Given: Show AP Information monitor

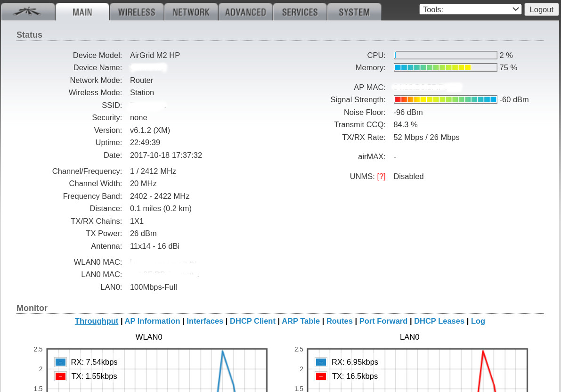Looking at the screenshot, I should click(x=152, y=321).
